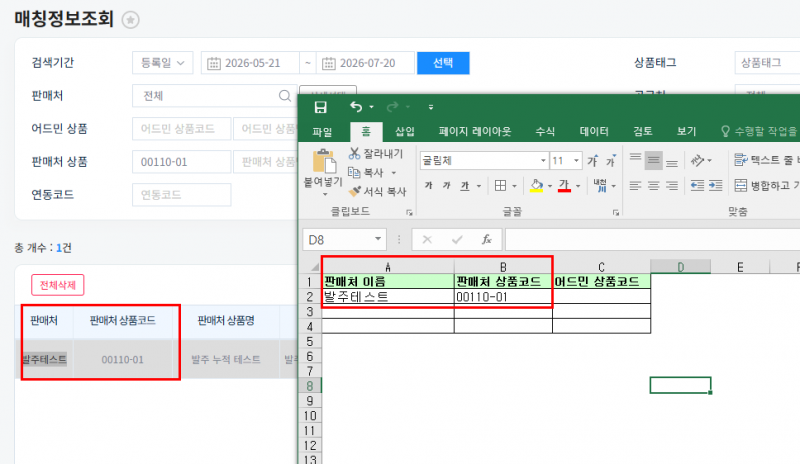Toggle italic 가 formatting

tap(446, 186)
